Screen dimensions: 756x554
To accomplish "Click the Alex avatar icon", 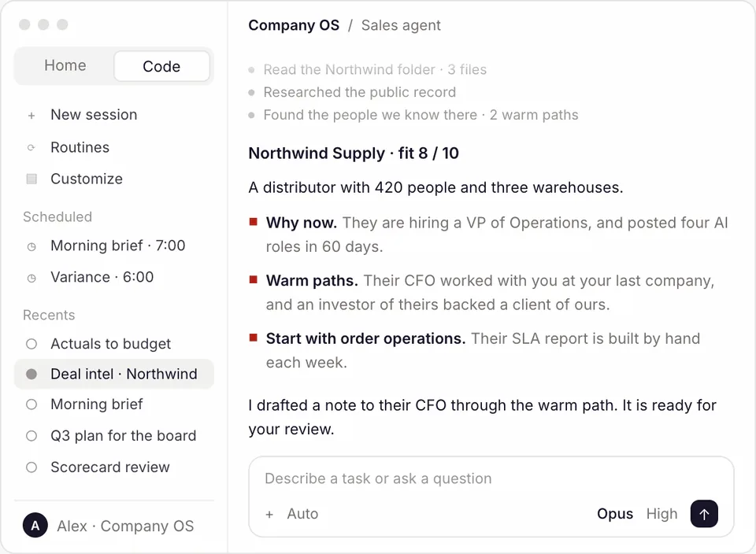I will [x=35, y=526].
